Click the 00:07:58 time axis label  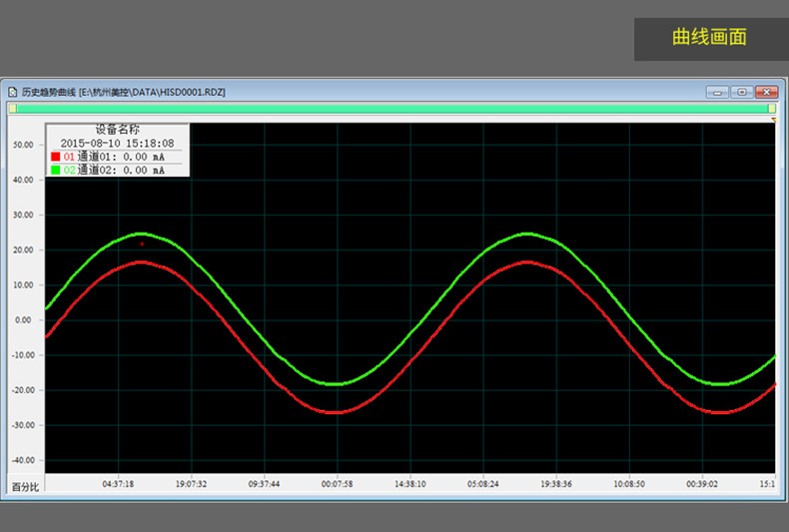click(x=337, y=484)
